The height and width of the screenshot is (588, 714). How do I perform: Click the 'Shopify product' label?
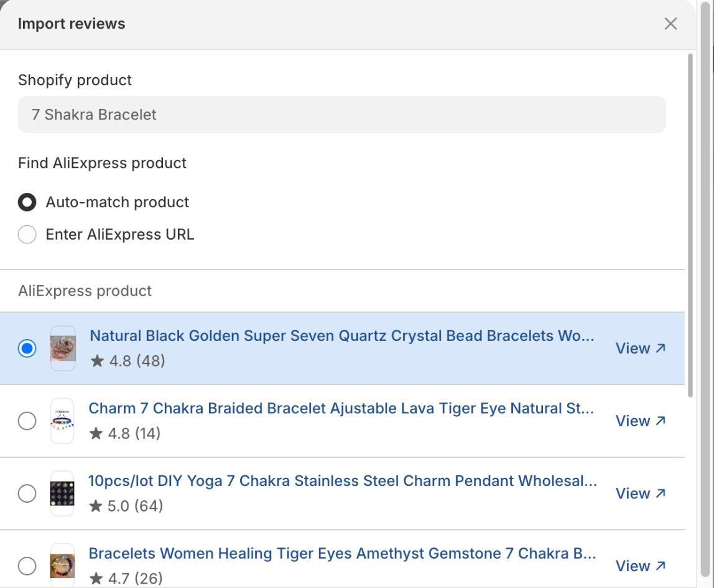click(75, 80)
